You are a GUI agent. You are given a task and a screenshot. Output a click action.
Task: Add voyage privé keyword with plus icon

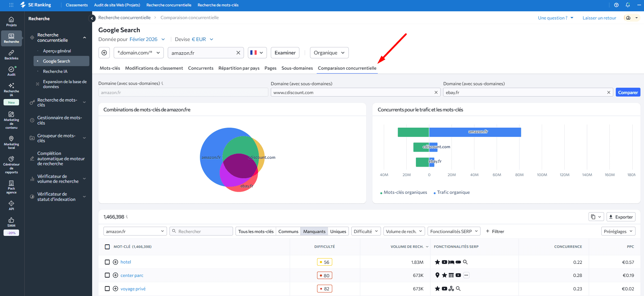[115, 289]
